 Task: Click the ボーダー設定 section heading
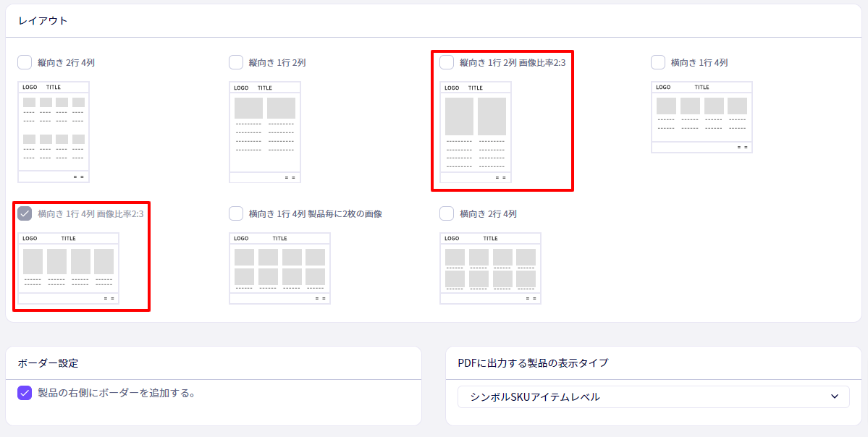(48, 363)
